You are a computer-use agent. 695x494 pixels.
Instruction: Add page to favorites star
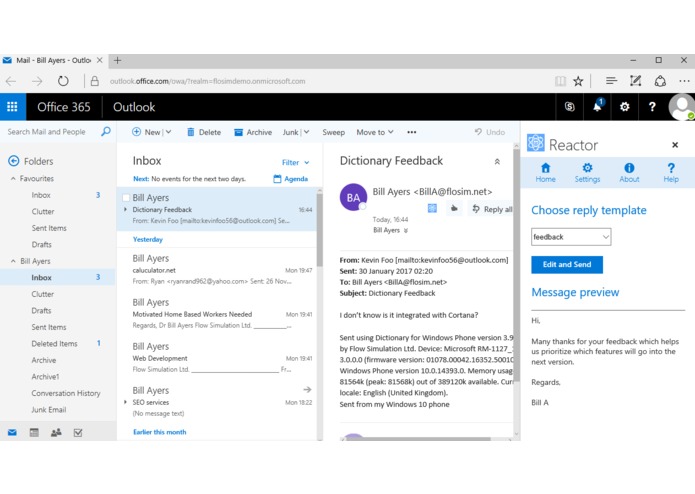[578, 81]
